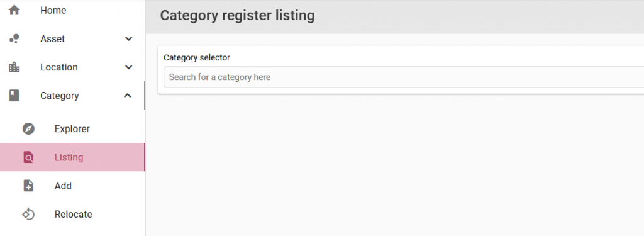Viewport: 644px width, 236px height.
Task: Go to the Add submenu label
Action: click(63, 186)
